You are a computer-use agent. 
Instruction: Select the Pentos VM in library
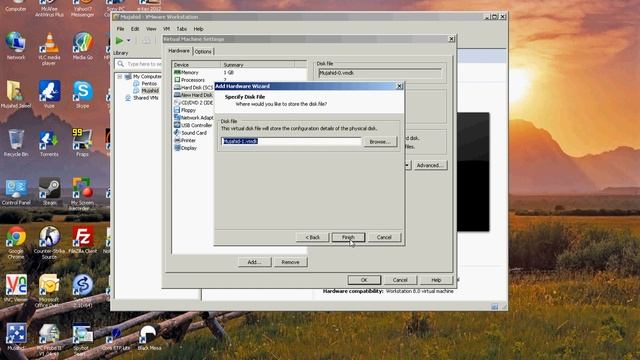[x=149, y=83]
